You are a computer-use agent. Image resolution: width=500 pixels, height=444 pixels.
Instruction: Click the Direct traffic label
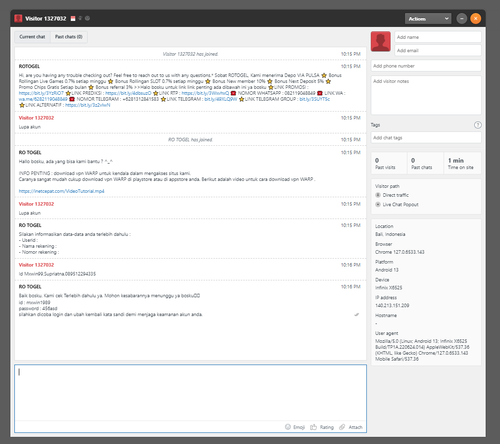pyautogui.click(x=395, y=195)
